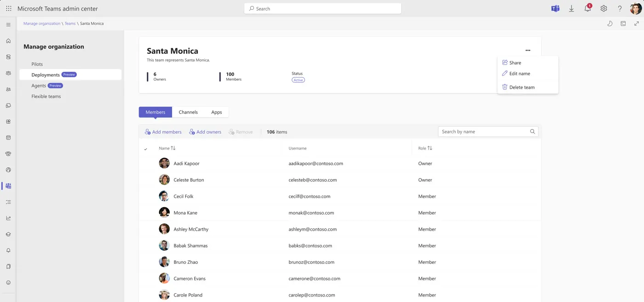The image size is (644, 302).
Task: Focus the Search by name field
Action: pos(488,132)
